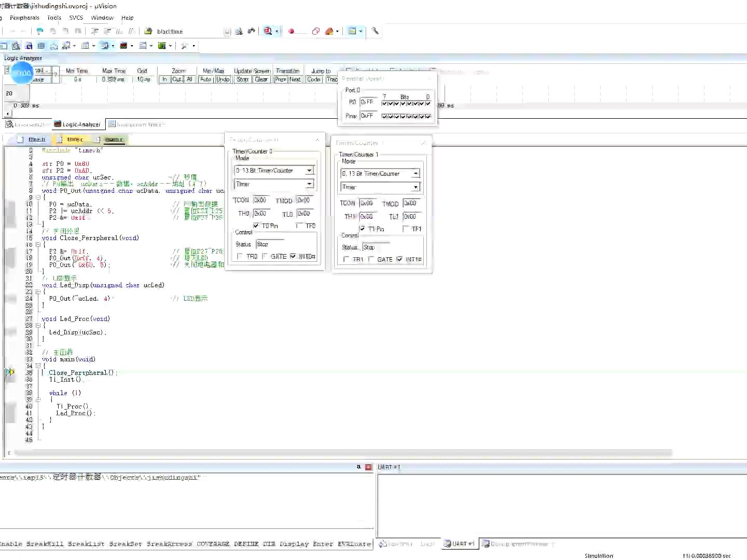Click the Memory Windows icon
This screenshot has width=747, height=560.
[85, 46]
